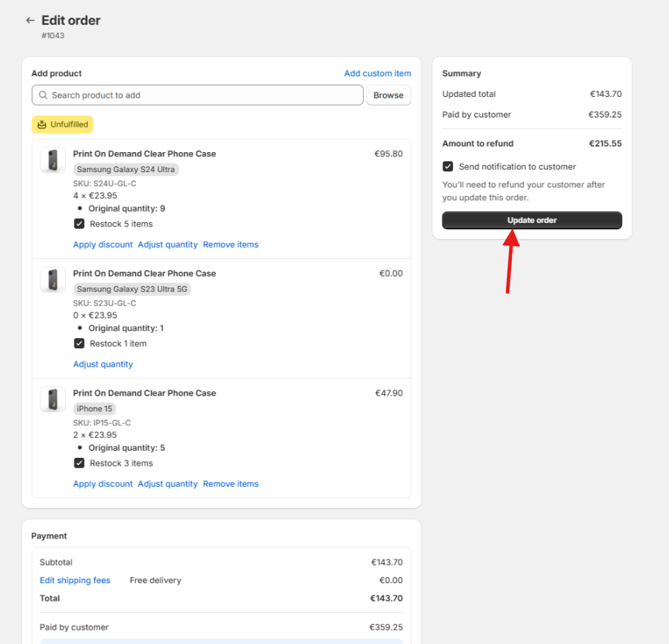This screenshot has height=644, width=669.
Task: Remove items for the iPhone 15 case
Action: (231, 484)
